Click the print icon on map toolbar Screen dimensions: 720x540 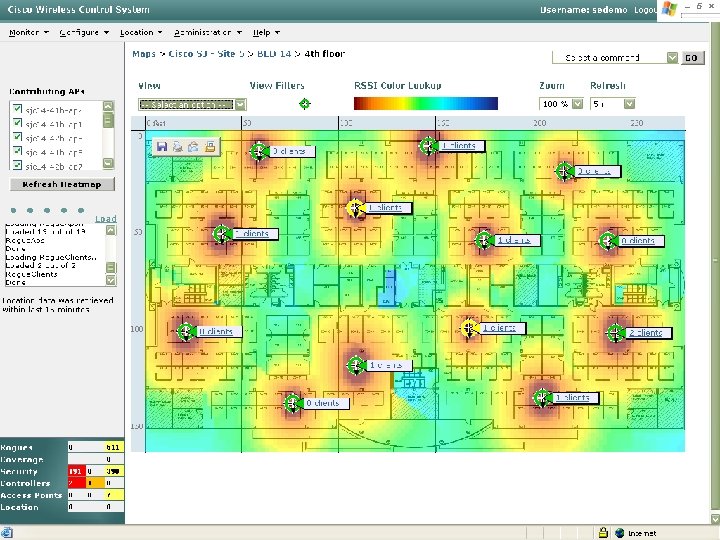click(x=177, y=147)
